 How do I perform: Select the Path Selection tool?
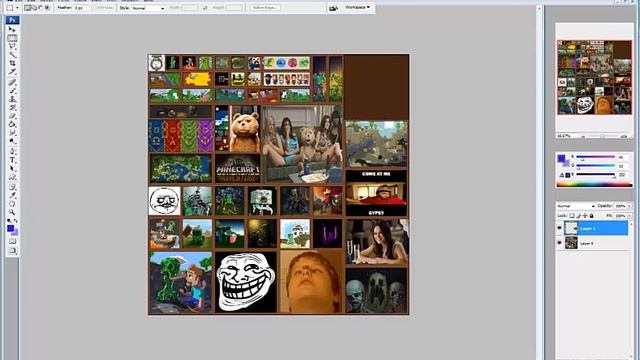coord(12,168)
